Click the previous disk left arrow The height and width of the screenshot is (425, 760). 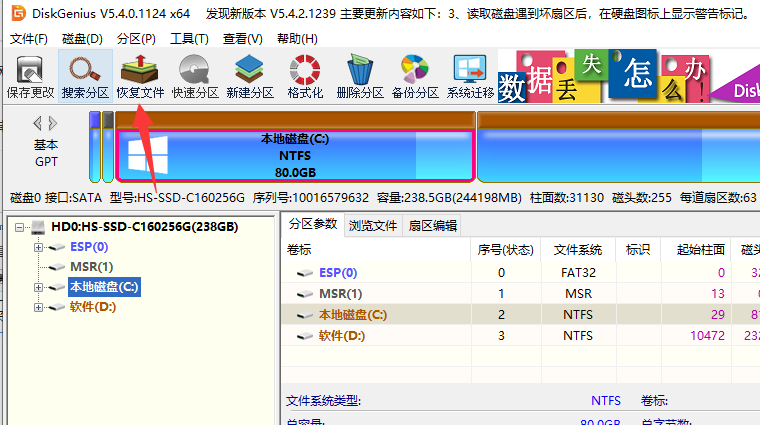pos(38,123)
